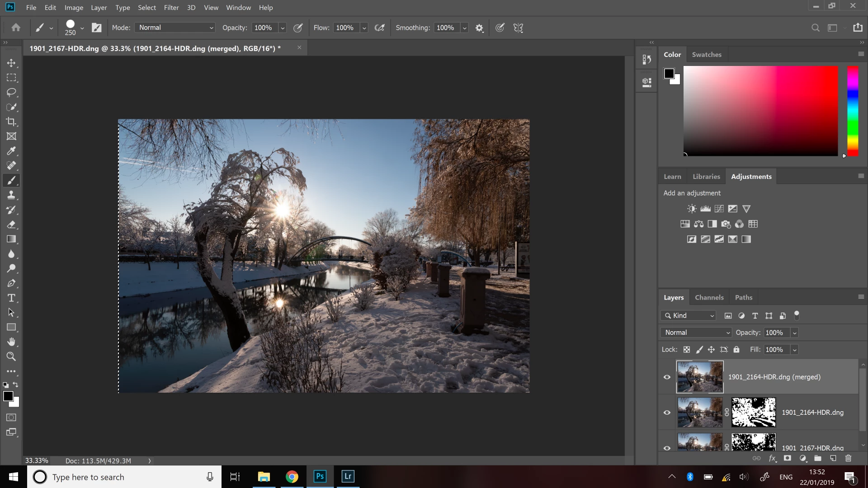The image size is (868, 488).
Task: Toggle lock all for layer
Action: coord(736,349)
